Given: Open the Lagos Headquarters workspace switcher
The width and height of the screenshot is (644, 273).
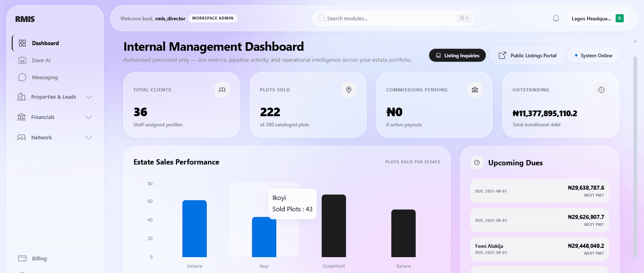Looking at the screenshot, I should 597,18.
